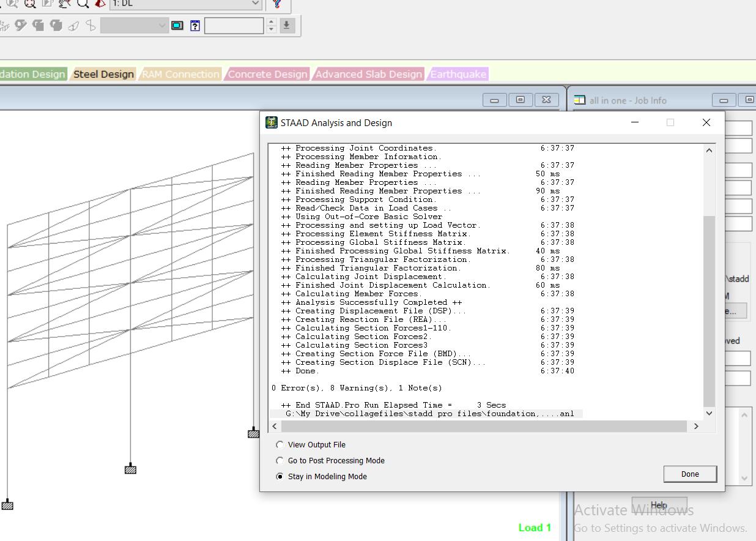
Task: Open the 1: DL load case dropdown
Action: [x=186, y=4]
